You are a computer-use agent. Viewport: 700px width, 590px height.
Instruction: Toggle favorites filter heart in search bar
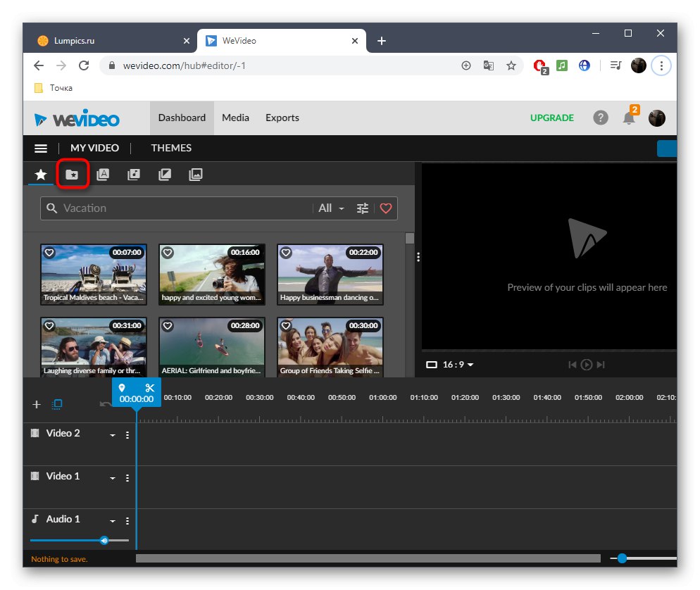385,208
